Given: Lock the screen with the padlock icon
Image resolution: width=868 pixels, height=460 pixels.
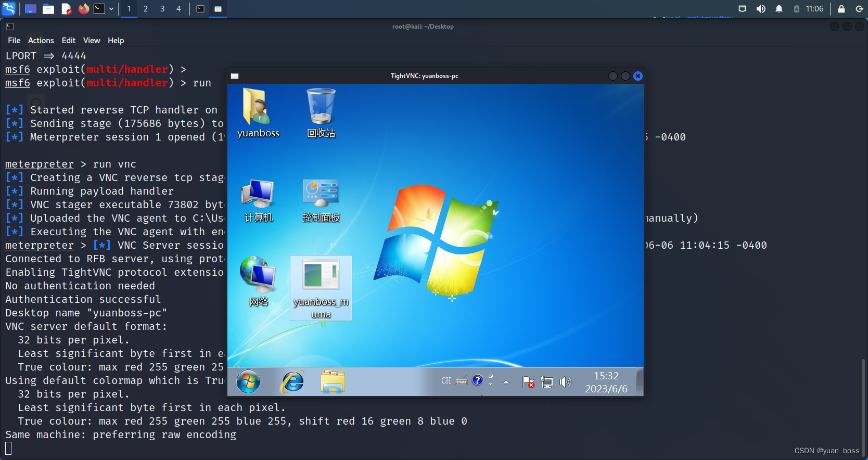Looking at the screenshot, I should click(841, 9).
